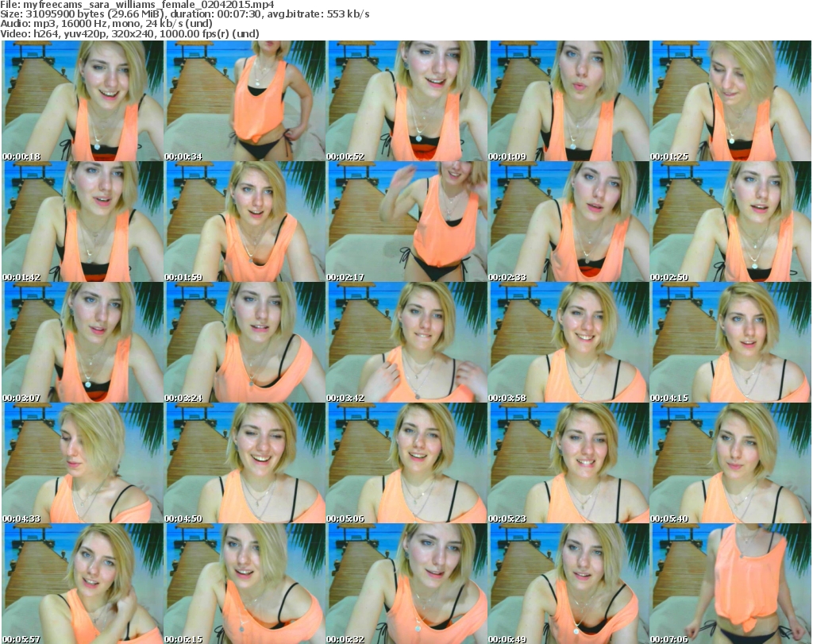Click the 00:01:42 frame
The height and width of the screenshot is (644, 813).
tap(83, 222)
